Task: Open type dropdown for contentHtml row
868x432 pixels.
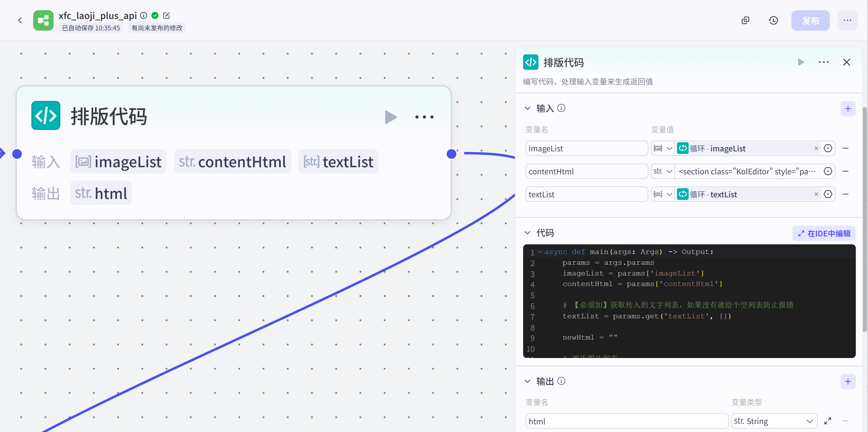Action: (663, 171)
